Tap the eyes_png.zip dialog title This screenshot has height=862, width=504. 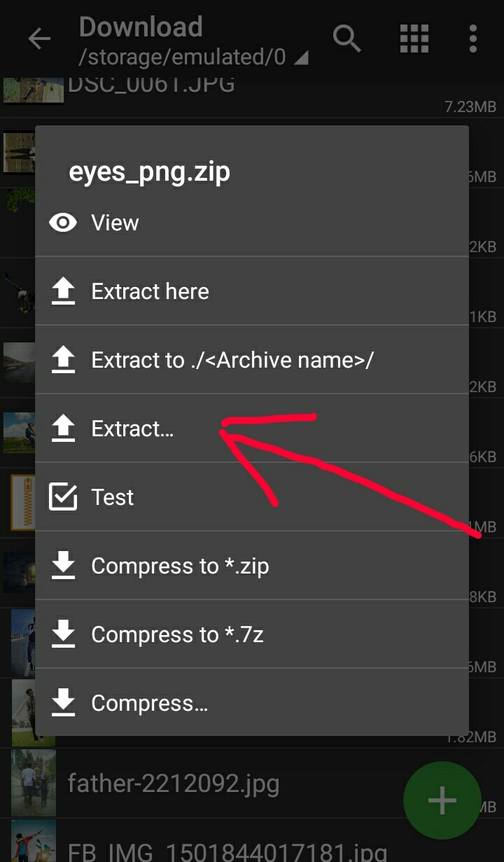pos(150,171)
